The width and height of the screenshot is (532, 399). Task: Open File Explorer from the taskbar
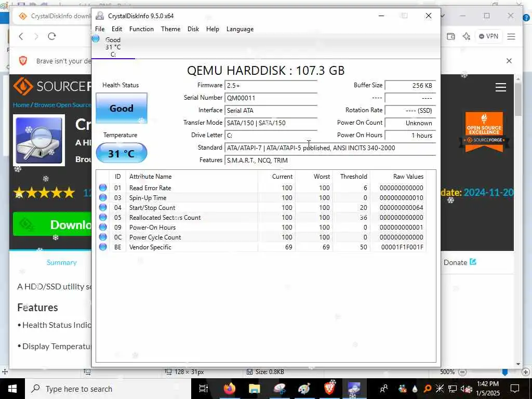click(254, 389)
